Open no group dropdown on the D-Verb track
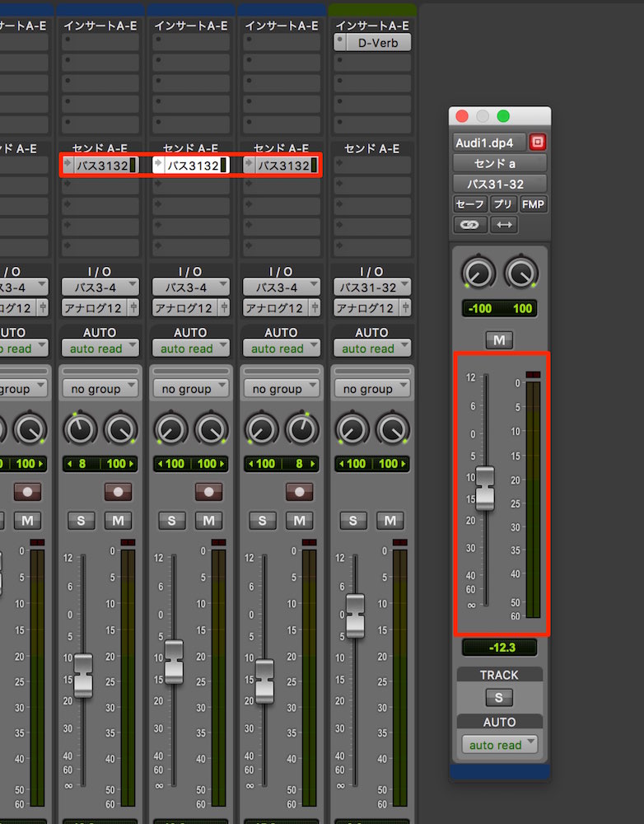This screenshot has width=644, height=824. point(372,389)
